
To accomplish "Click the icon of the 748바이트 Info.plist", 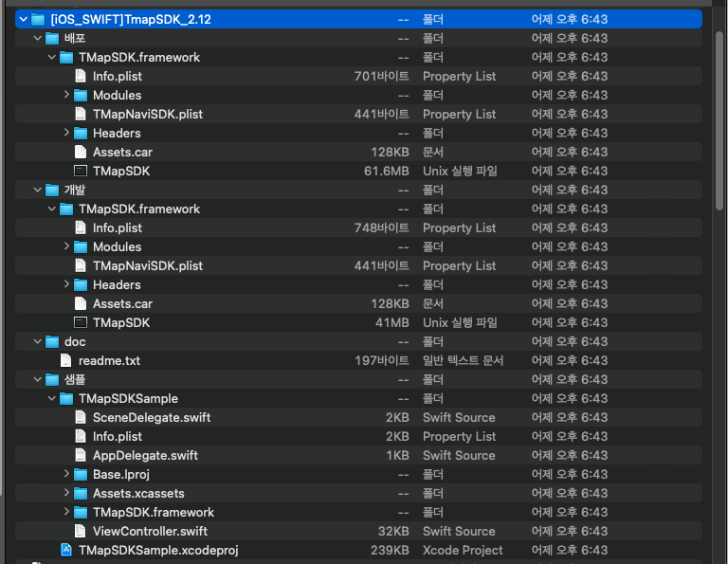I will (81, 227).
